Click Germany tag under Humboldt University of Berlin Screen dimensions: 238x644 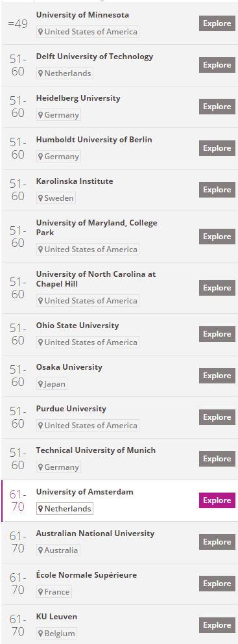click(x=58, y=157)
